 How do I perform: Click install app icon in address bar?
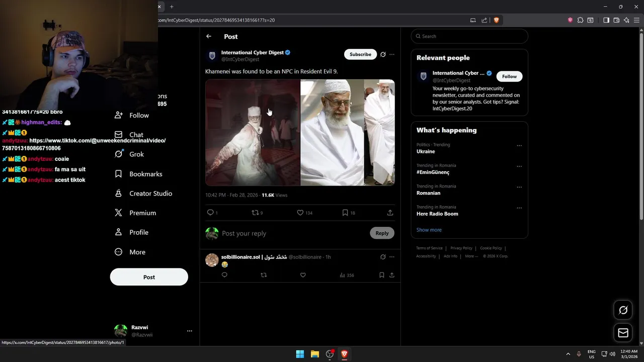(x=473, y=20)
